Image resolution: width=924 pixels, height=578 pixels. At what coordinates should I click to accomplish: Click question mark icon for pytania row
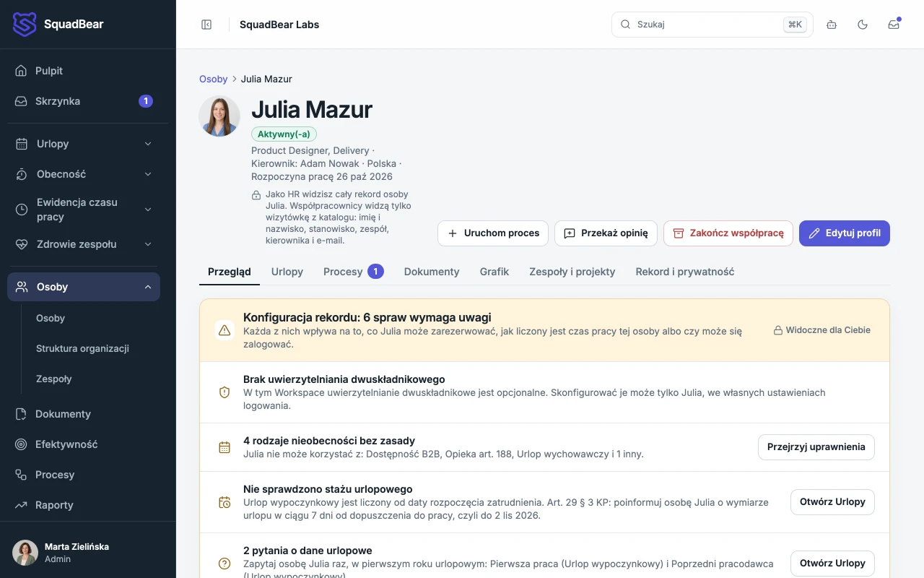pyautogui.click(x=225, y=564)
